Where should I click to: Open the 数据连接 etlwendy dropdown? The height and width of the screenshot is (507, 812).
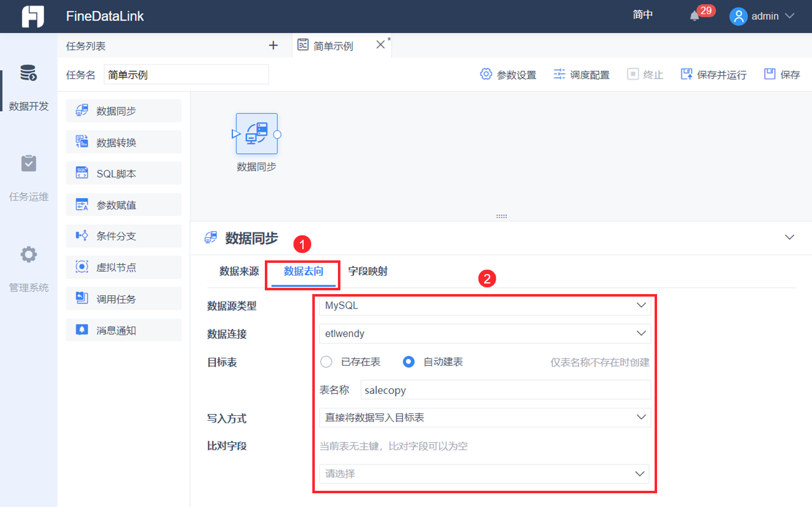click(x=485, y=333)
